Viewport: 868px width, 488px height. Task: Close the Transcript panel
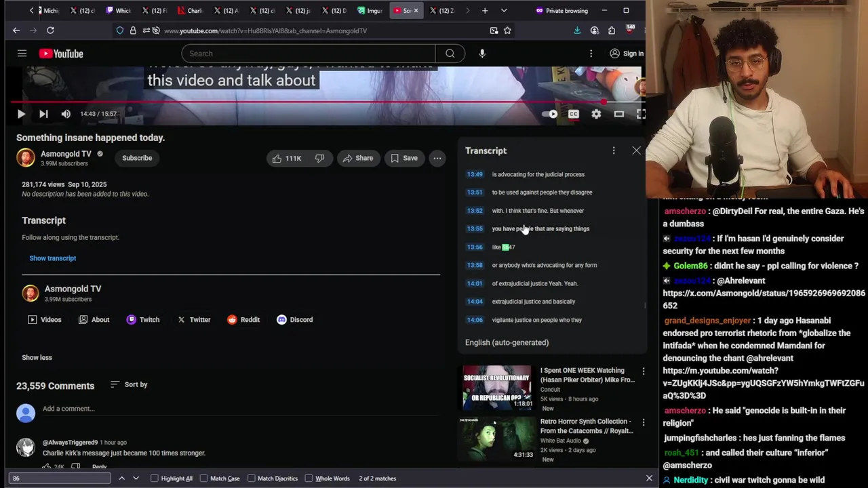[x=636, y=150]
